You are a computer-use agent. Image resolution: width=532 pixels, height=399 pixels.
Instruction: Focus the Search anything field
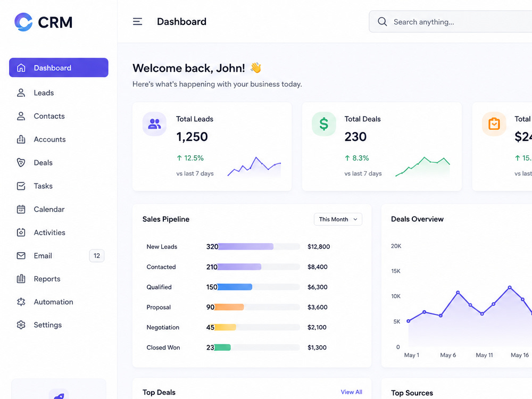coord(451,22)
